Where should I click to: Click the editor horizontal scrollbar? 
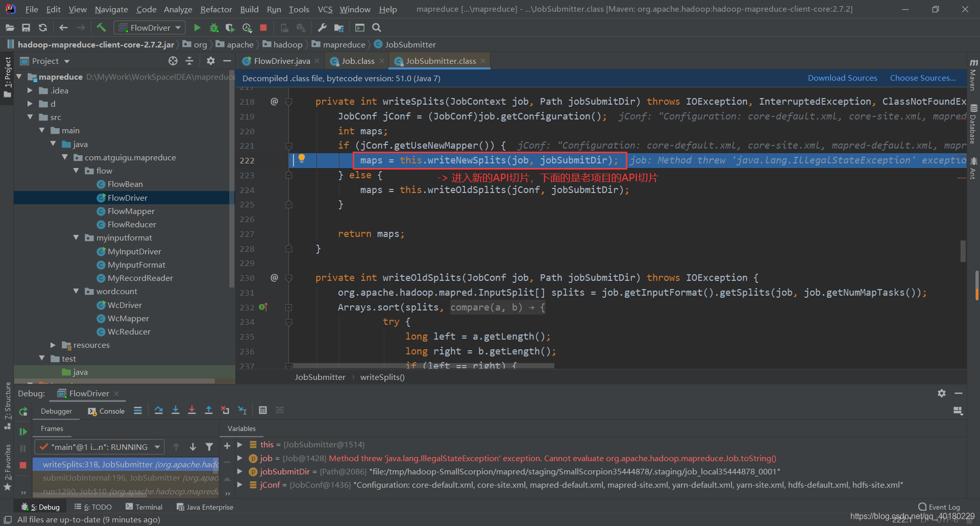(x=424, y=366)
